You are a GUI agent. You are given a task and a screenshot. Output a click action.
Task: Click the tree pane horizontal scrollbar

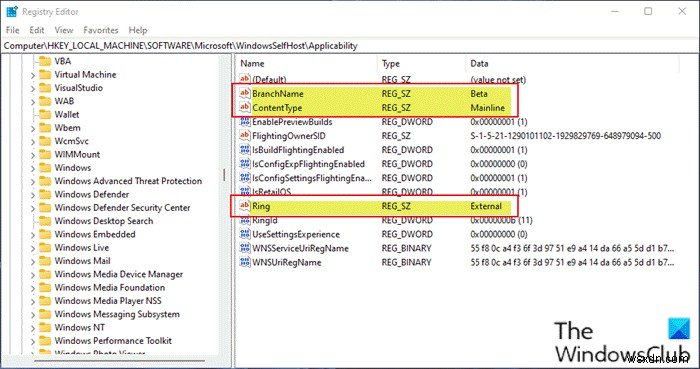coord(120,361)
